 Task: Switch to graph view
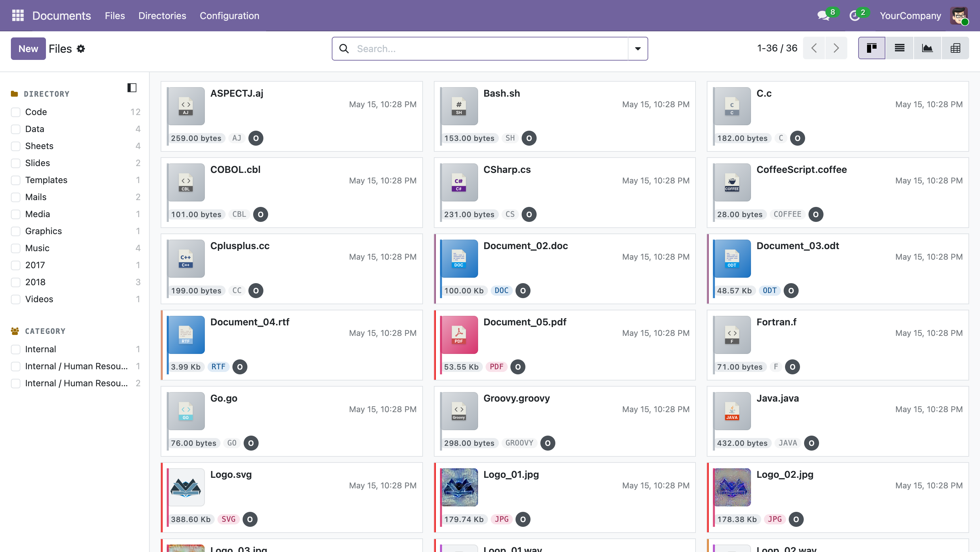(927, 48)
